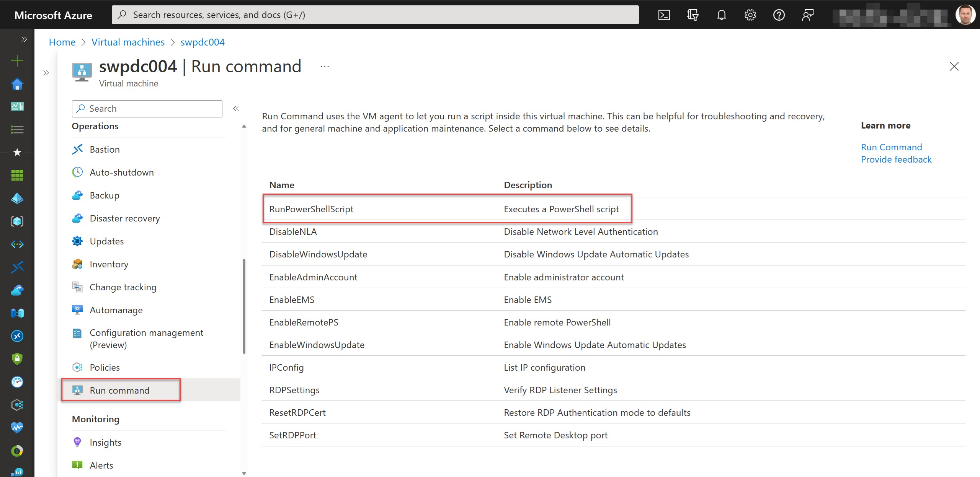The width and height of the screenshot is (980, 477).
Task: Collapse the VM menu with the double chevron
Action: pos(236,108)
